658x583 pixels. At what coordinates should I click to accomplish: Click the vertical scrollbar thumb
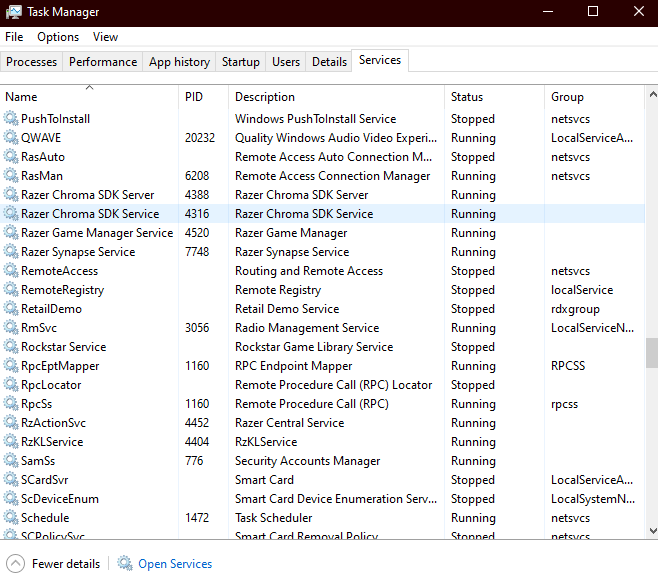click(x=652, y=353)
